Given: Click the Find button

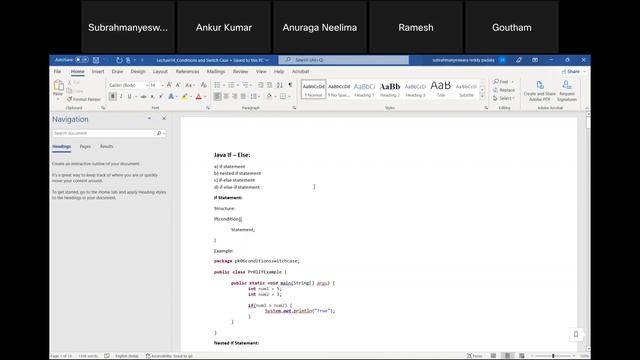Looking at the screenshot, I should [501, 82].
